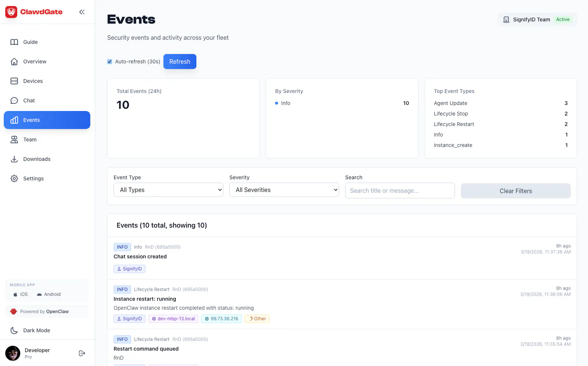588x366 pixels.
Task: Click the Events bar chart icon
Action: tap(14, 120)
